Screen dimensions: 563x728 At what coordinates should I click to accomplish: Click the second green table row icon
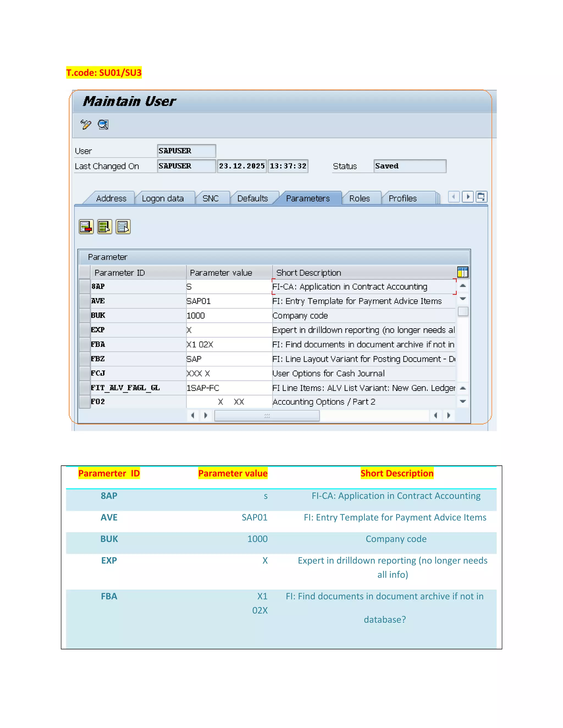point(104,227)
